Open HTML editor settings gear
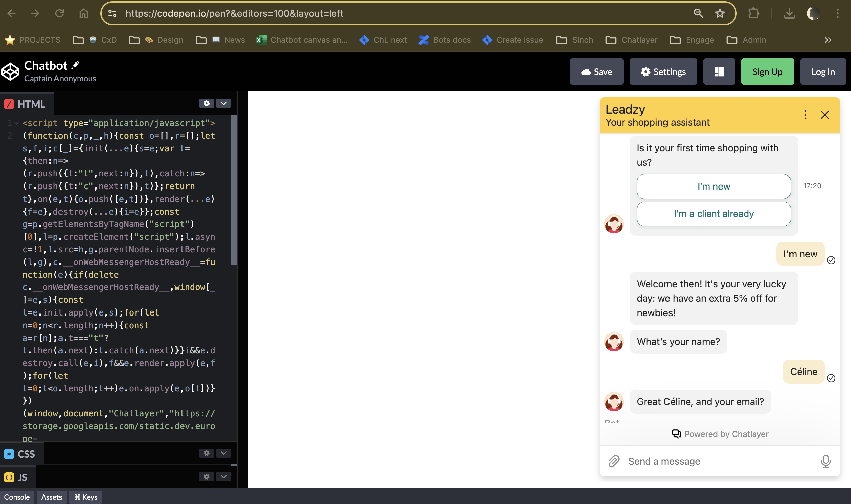Image resolution: width=851 pixels, height=504 pixels. coord(206,103)
